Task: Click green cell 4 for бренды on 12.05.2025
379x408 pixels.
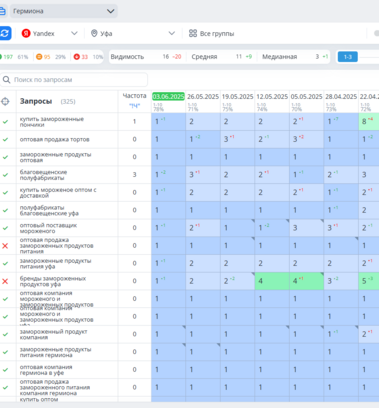Action: click(x=272, y=281)
